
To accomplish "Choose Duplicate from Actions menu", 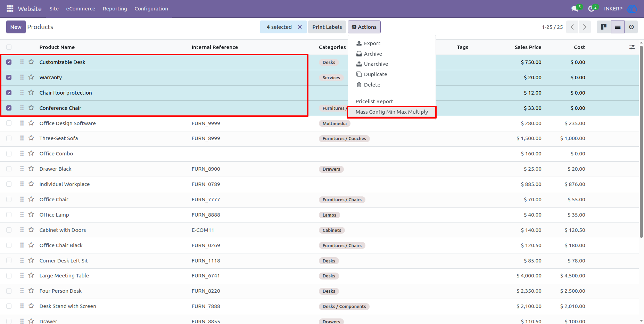I will click(x=392, y=74).
